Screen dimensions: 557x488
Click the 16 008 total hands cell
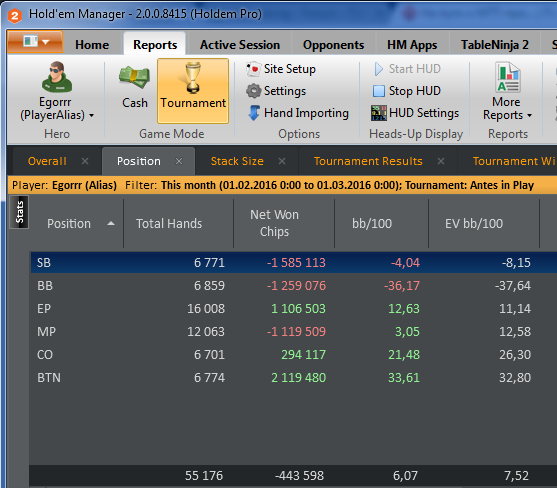206,309
